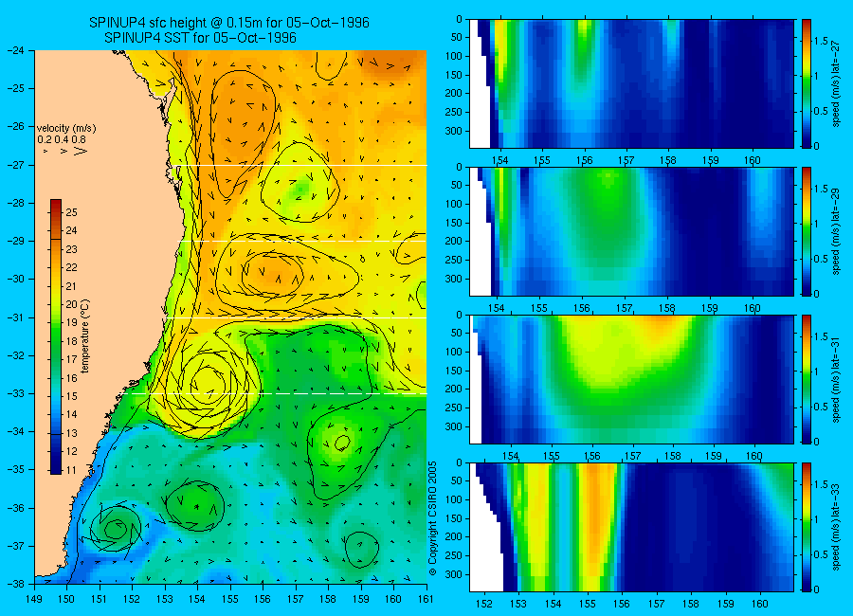The width and height of the screenshot is (853, 616).
Task: Click the '-38' latitude tick on the map axis
Action: pyautogui.click(x=16, y=584)
